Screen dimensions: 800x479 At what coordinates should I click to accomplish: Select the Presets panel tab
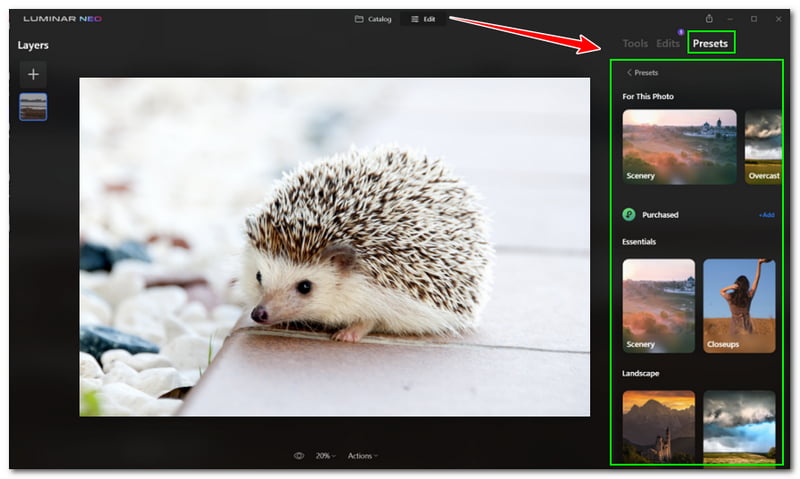710,43
